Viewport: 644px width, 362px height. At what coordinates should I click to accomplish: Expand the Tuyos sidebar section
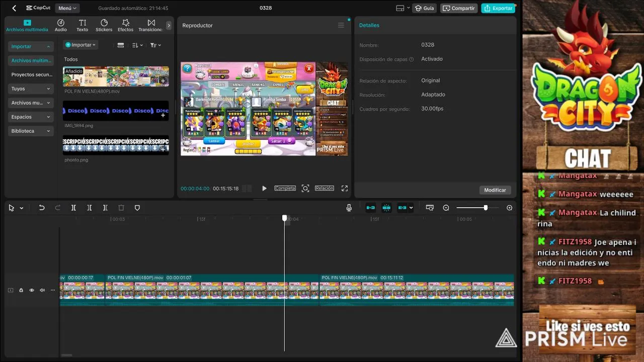[31, 88]
